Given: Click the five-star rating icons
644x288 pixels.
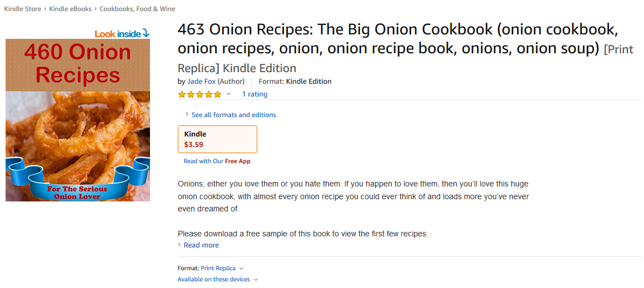Looking at the screenshot, I should (199, 94).
